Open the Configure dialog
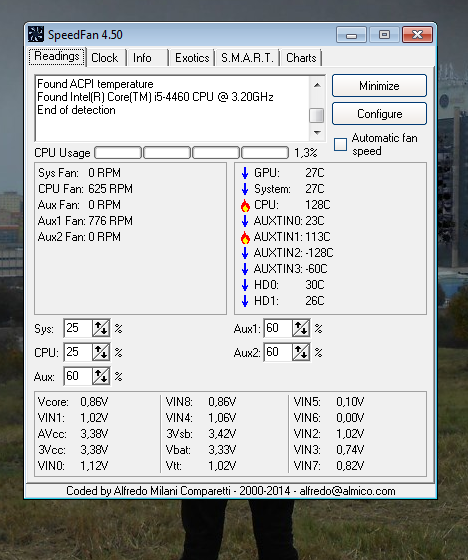 tap(379, 114)
